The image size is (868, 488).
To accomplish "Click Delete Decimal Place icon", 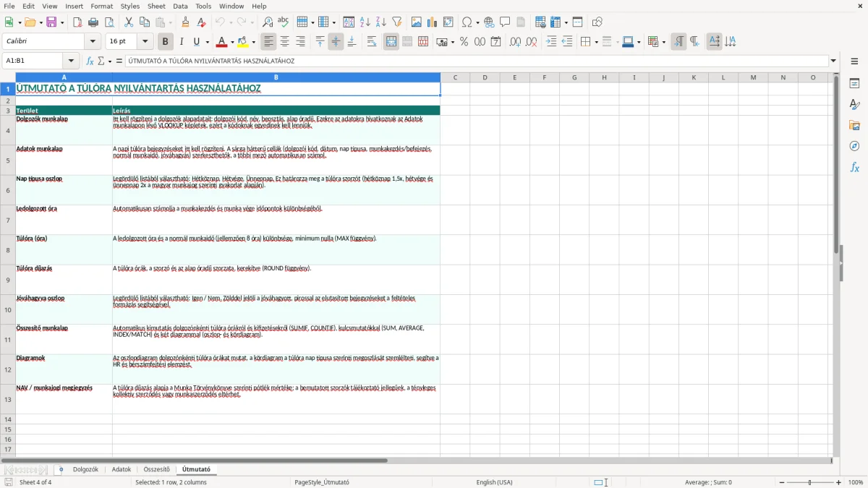I will [x=531, y=42].
